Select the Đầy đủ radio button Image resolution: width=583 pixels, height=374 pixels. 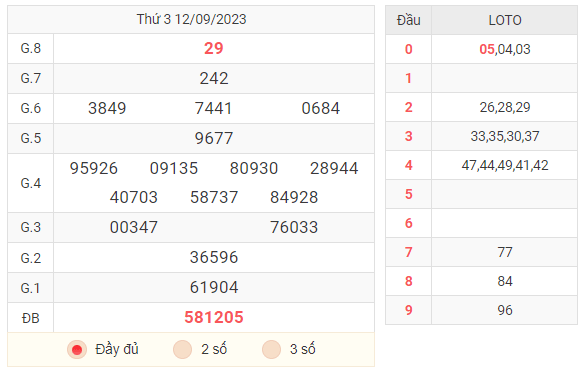(x=77, y=350)
